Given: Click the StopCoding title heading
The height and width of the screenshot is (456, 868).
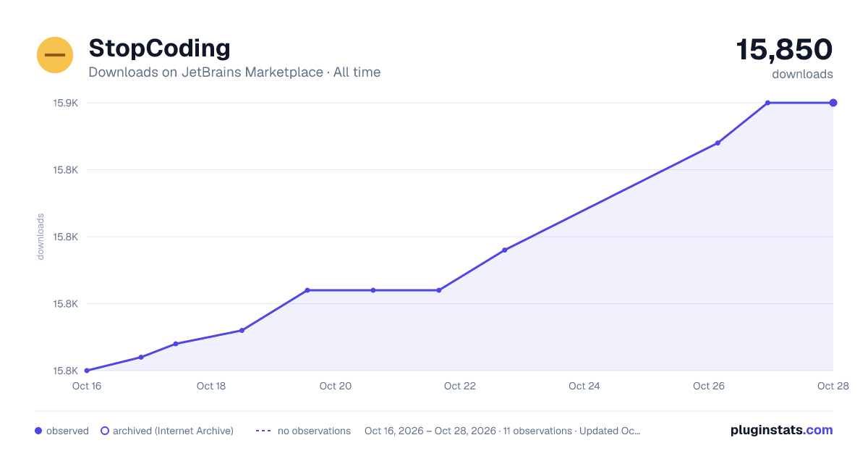Looking at the screenshot, I should click(159, 48).
